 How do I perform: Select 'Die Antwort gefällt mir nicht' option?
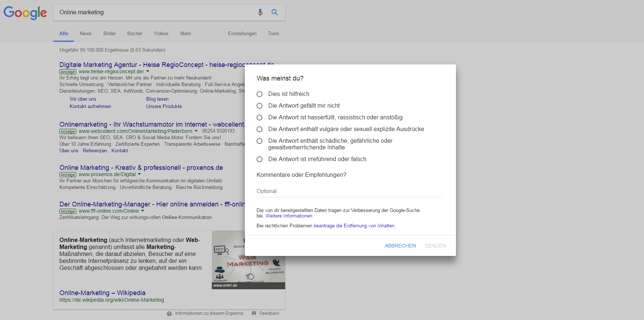click(x=260, y=106)
